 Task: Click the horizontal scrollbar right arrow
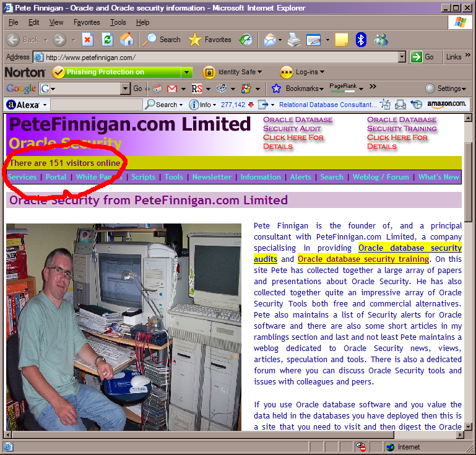coord(461,435)
